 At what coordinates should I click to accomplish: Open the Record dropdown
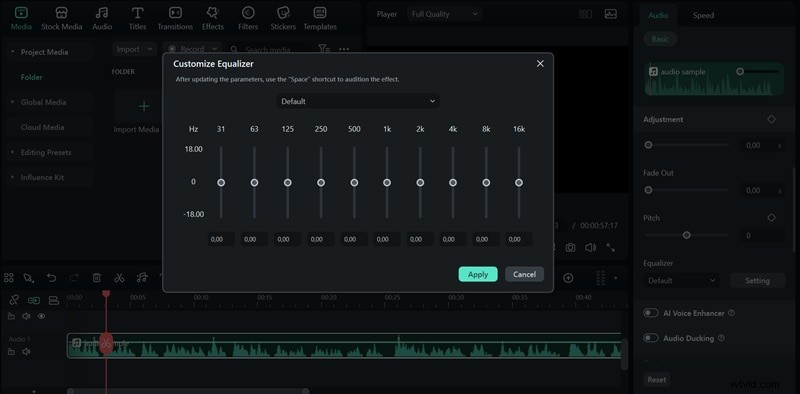(192, 49)
